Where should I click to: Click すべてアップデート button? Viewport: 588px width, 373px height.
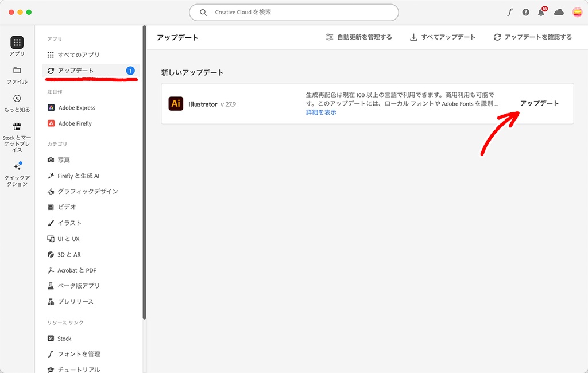click(443, 37)
